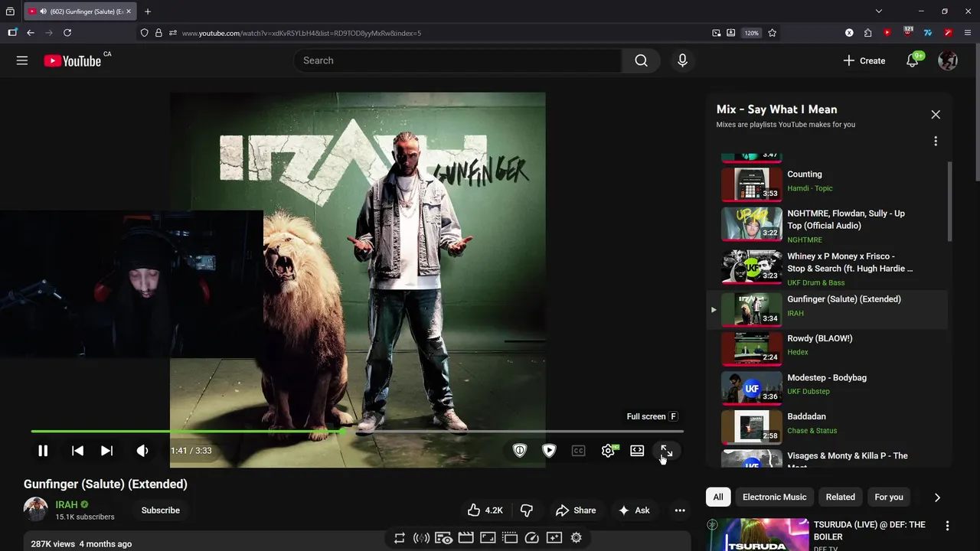The height and width of the screenshot is (551, 980).
Task: Open YouTube notifications bell
Action: (912, 60)
